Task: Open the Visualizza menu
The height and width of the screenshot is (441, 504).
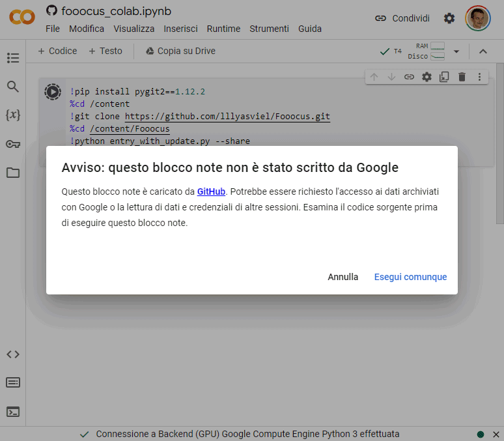Action: (133, 29)
